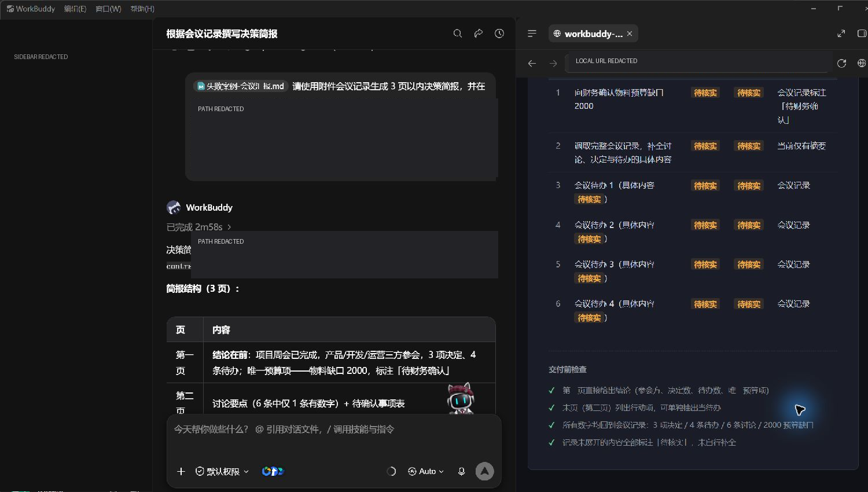Open the 帮助(H) menu
The image size is (868, 492).
click(x=142, y=9)
